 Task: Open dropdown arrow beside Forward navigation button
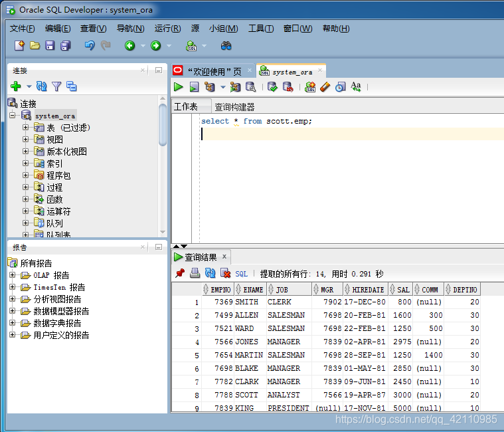pyautogui.click(x=169, y=46)
